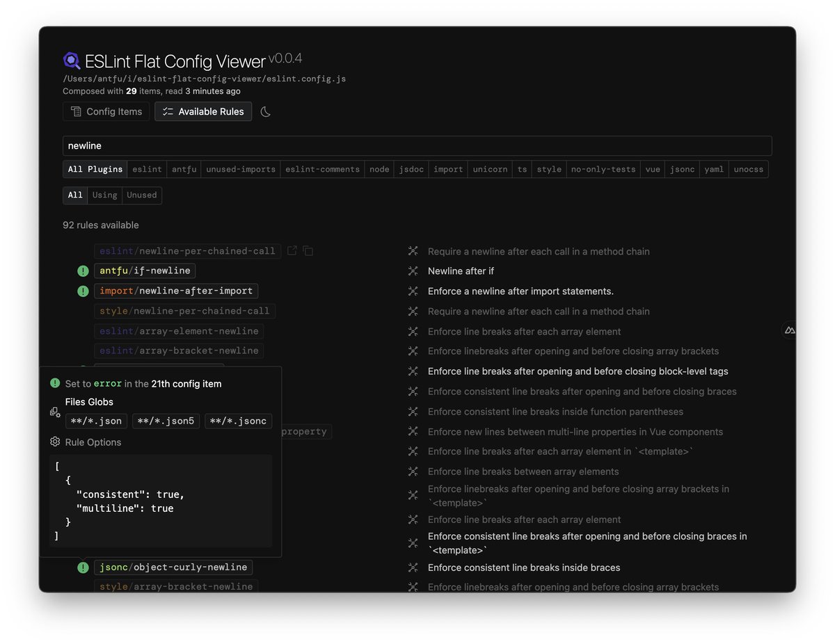This screenshot has height=644, width=835.
Task: Toggle dark mode with the moon icon
Action: (x=265, y=111)
